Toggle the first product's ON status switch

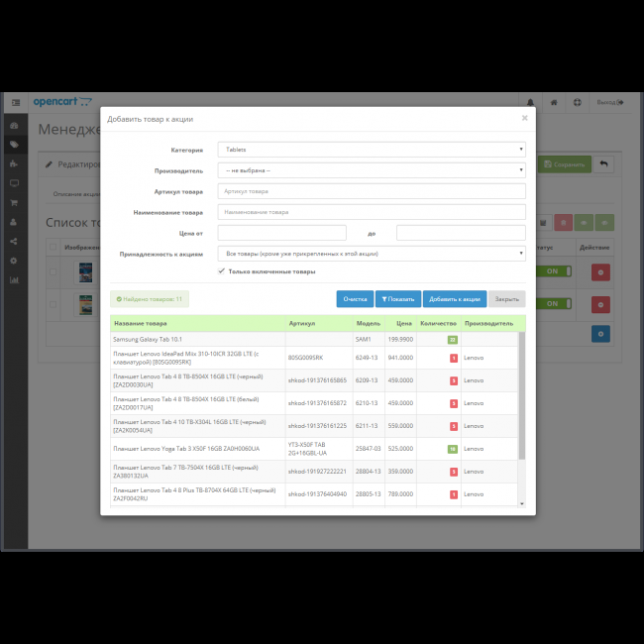coord(552,271)
